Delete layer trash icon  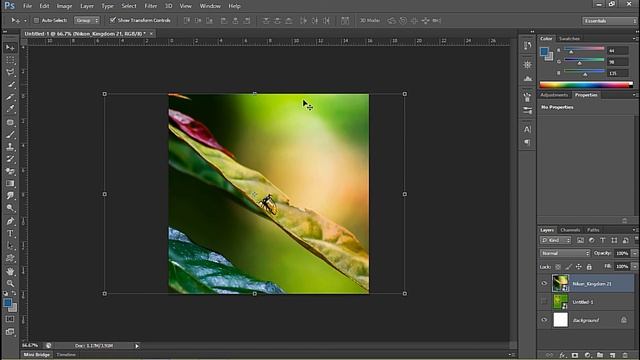pyautogui.click(x=624, y=356)
